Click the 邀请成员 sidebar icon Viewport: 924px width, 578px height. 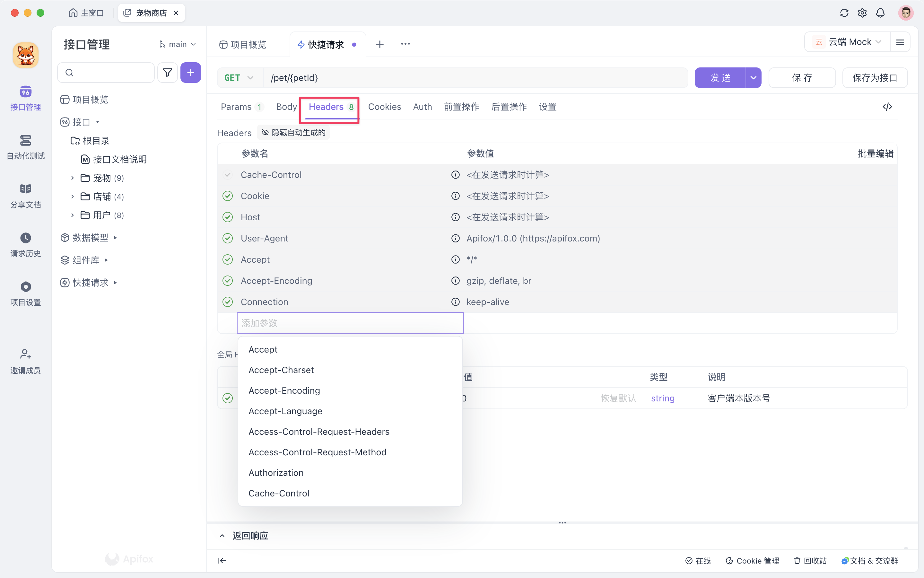(x=25, y=360)
